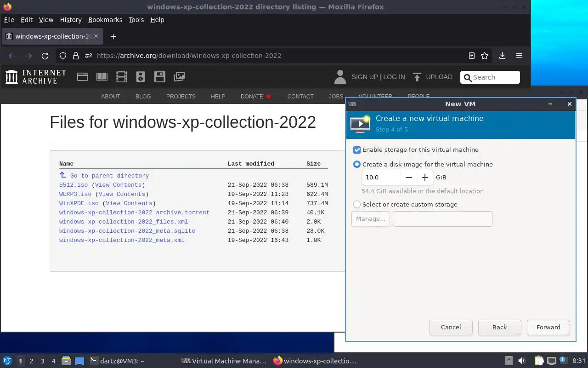The image size is (588, 368).
Task: Reload the archive.org page
Action: (45, 56)
